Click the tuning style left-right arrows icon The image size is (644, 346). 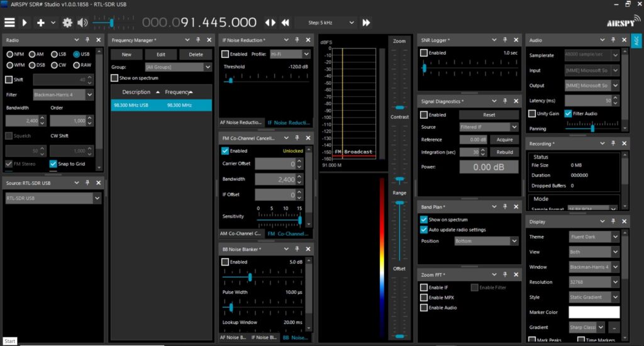coord(270,23)
